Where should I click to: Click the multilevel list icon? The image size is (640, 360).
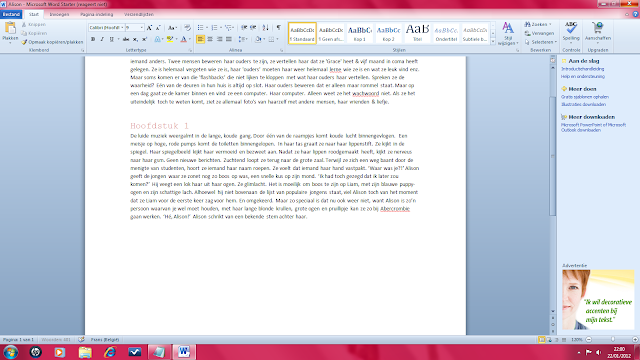pyautogui.click(x=229, y=28)
